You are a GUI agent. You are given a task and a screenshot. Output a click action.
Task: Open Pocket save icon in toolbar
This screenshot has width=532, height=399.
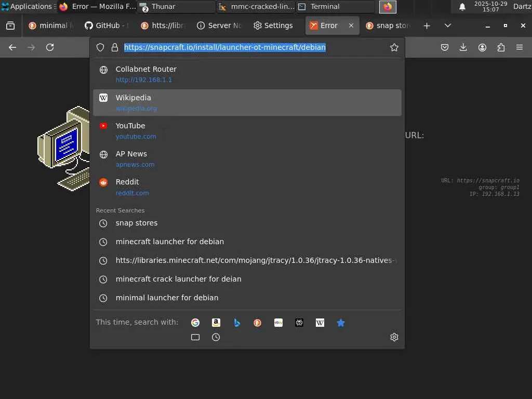[x=445, y=47]
